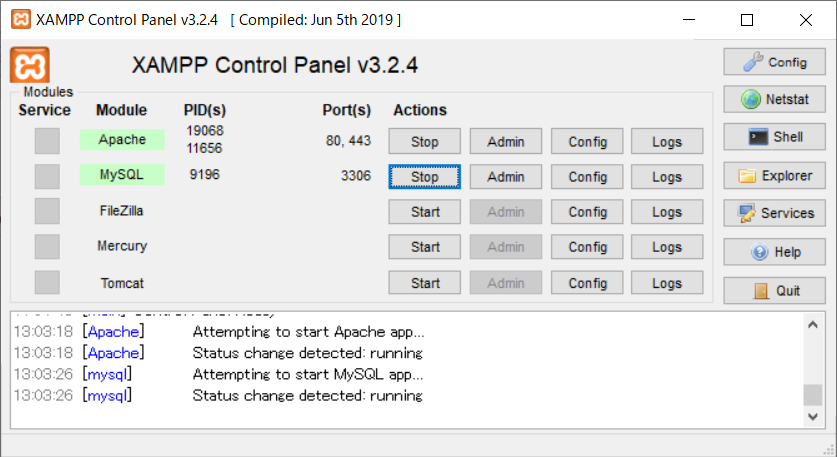
Task: View Mercury Logs
Action: [667, 247]
